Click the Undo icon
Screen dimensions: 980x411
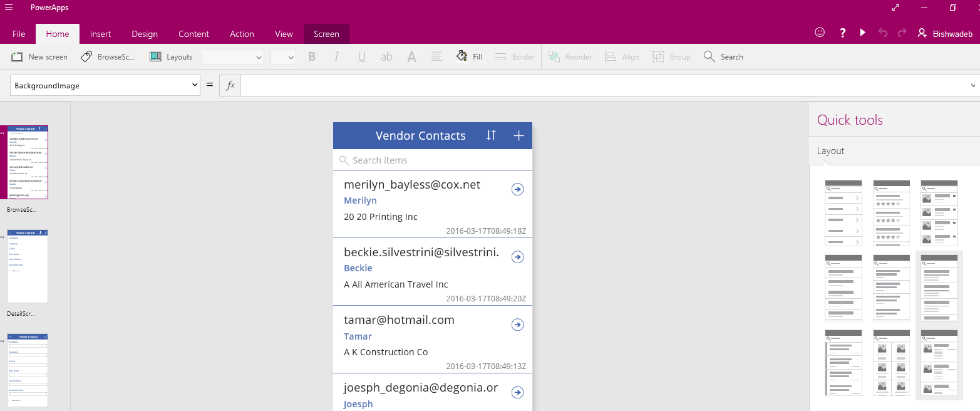[x=882, y=32]
